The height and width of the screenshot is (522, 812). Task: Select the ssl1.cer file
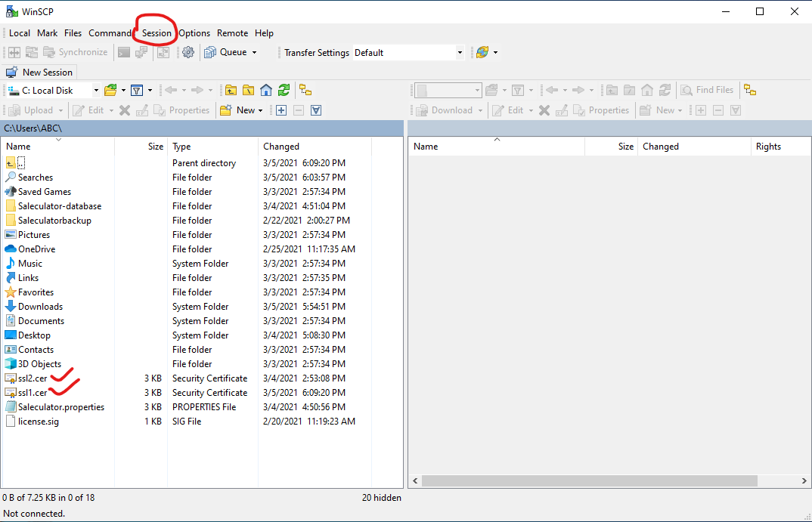(33, 393)
